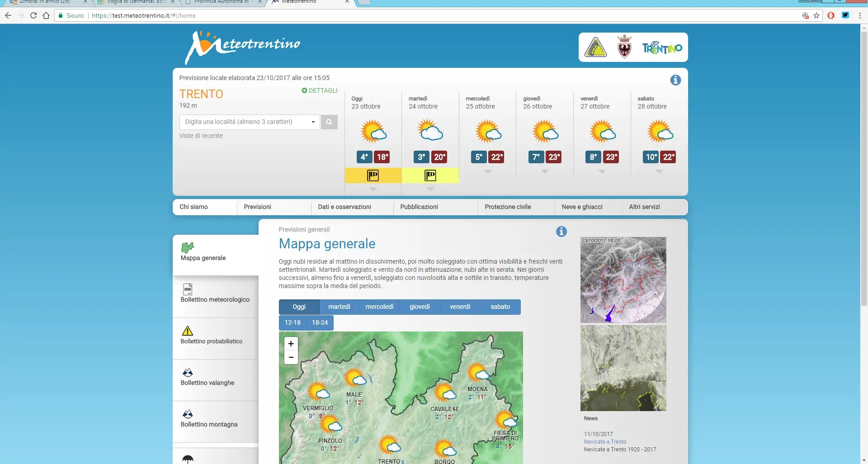The width and height of the screenshot is (868, 464).
Task: Choose the 18-24 time slot
Action: [320, 323]
